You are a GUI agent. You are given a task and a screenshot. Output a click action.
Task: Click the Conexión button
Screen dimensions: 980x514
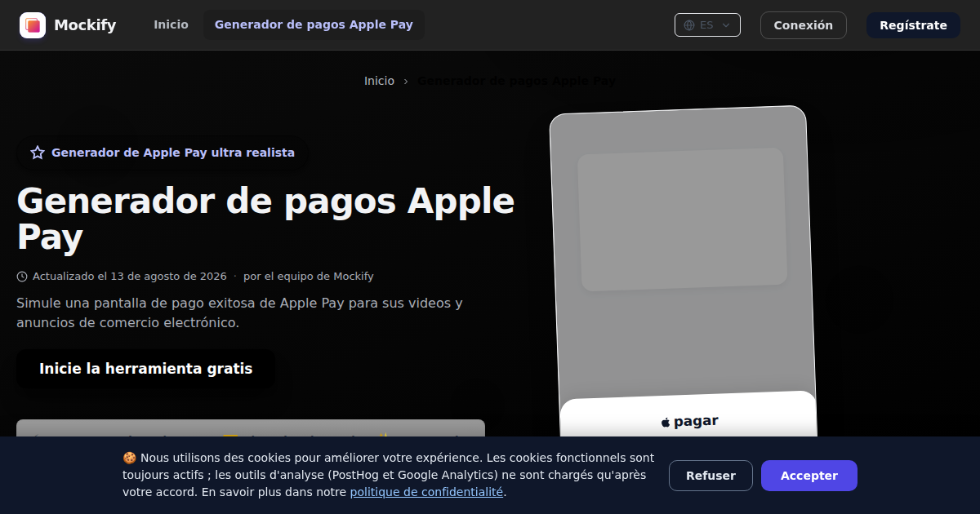[x=804, y=25]
